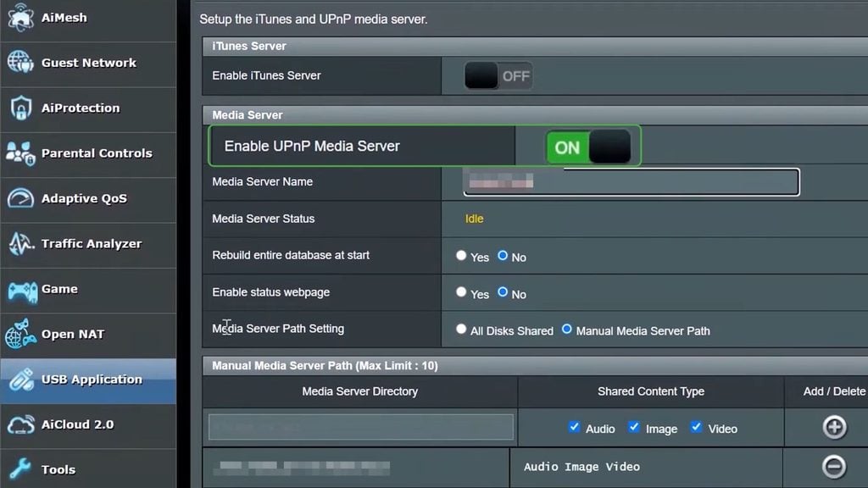Click the Traffic Analyzer waveform icon

pos(20,243)
